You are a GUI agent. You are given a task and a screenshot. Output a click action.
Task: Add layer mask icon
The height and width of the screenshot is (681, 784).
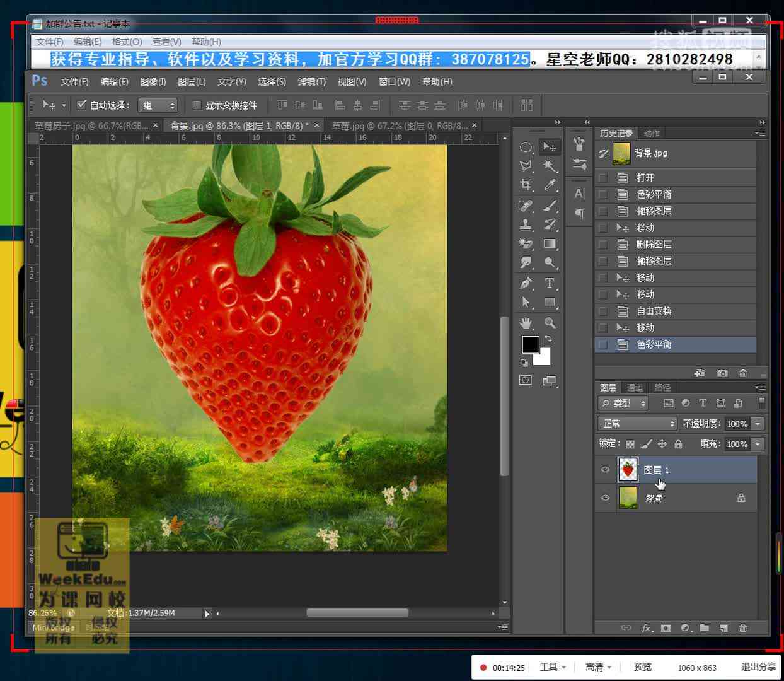[666, 628]
